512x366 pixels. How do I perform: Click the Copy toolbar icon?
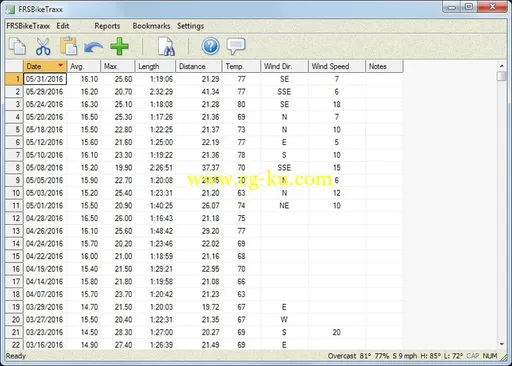coord(17,46)
